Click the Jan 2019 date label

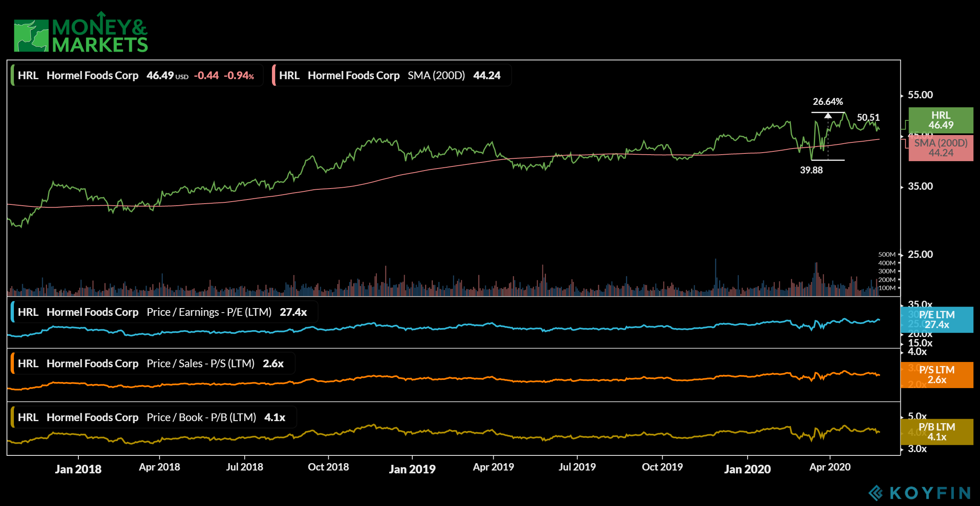[x=412, y=469]
